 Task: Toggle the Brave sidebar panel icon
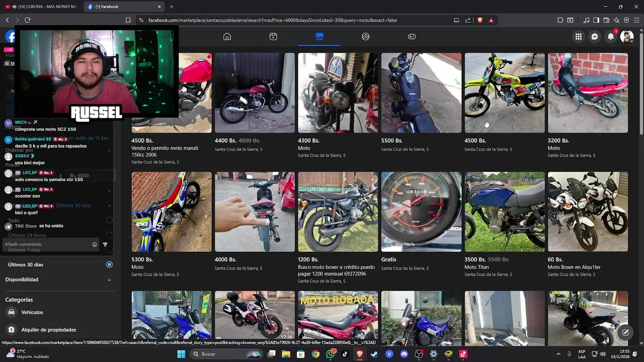(x=596, y=20)
